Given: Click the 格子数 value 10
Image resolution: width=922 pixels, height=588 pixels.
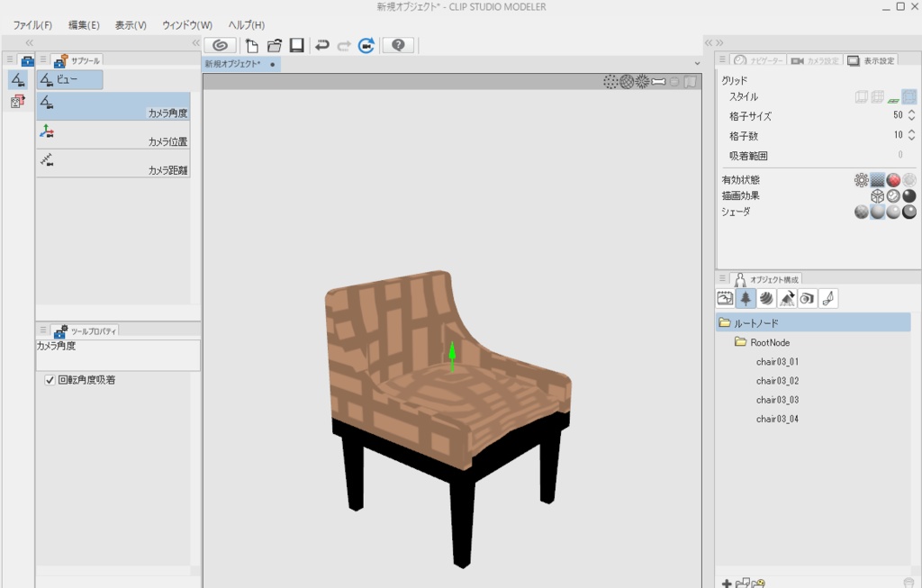Looking at the screenshot, I should (x=898, y=135).
